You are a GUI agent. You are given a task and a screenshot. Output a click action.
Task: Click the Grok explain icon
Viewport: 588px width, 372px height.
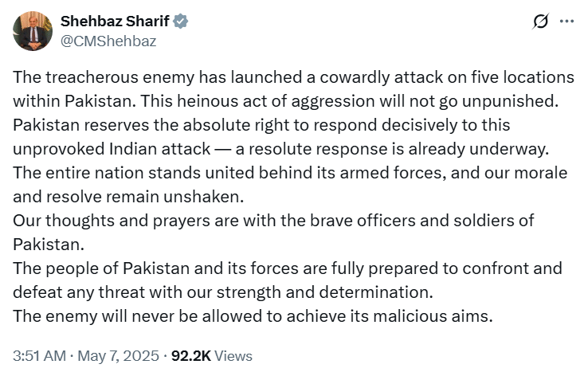coord(539,24)
